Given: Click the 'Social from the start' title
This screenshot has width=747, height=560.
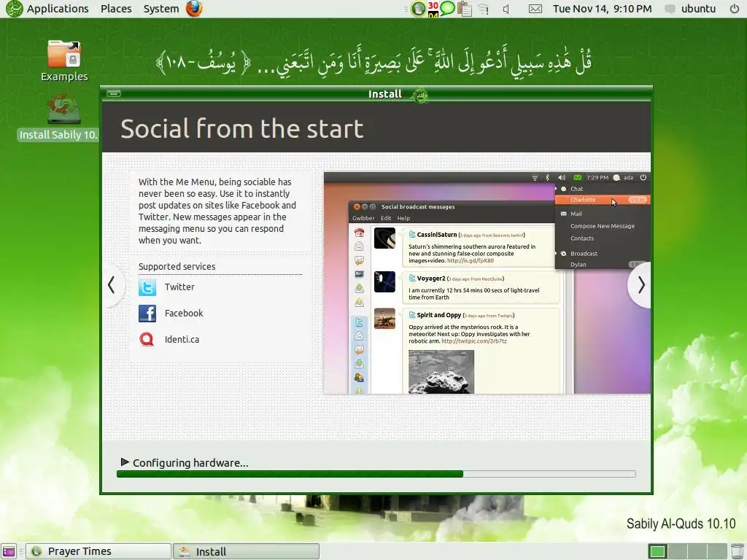Looking at the screenshot, I should click(x=242, y=129).
